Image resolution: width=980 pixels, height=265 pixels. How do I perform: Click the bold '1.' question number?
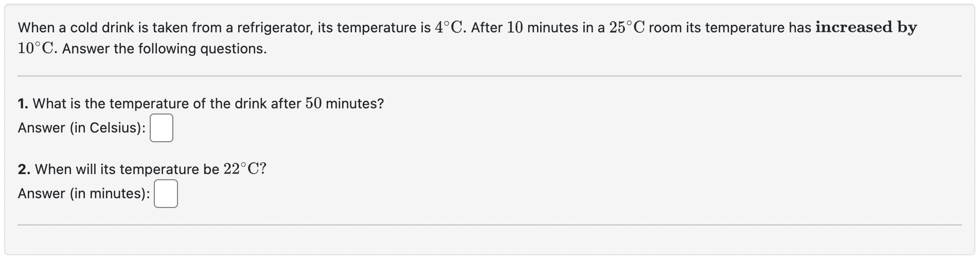[23, 104]
